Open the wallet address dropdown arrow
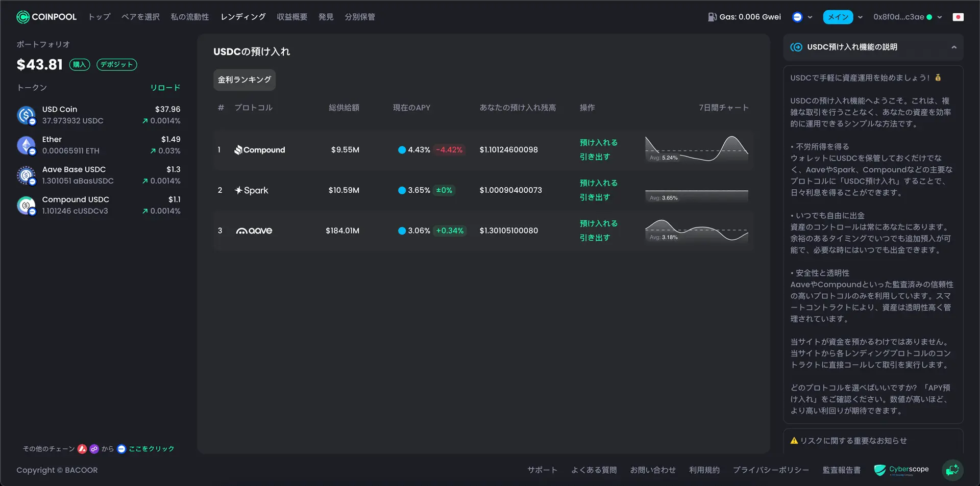The width and height of the screenshot is (980, 486). (x=940, y=17)
